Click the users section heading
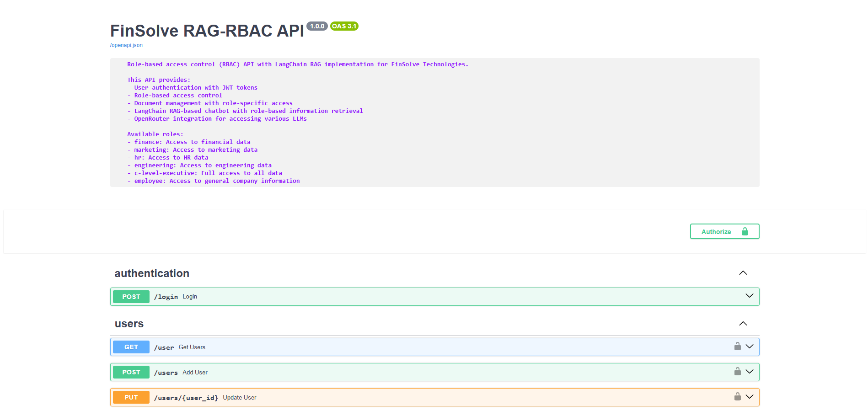 coord(129,324)
